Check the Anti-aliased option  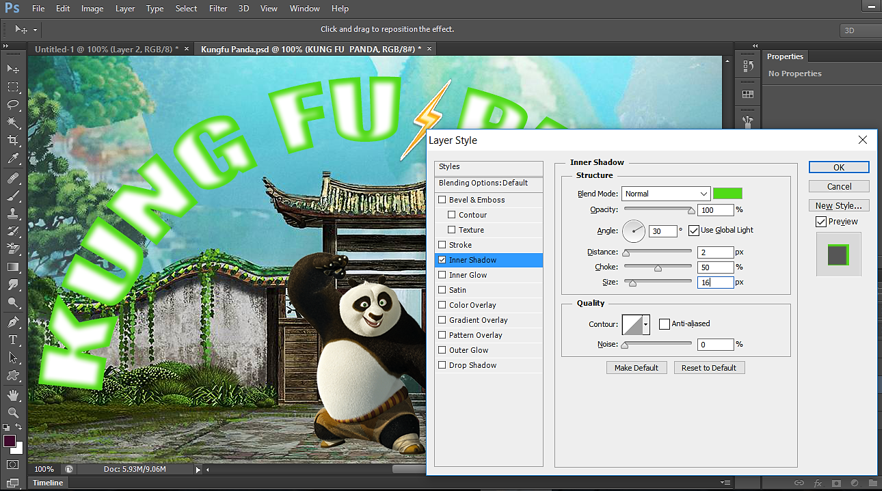point(665,324)
